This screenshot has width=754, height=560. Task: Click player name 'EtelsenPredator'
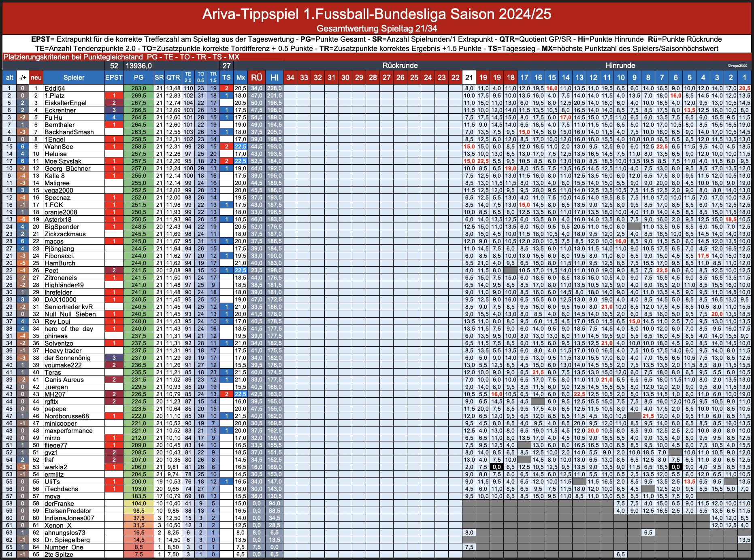click(x=68, y=511)
